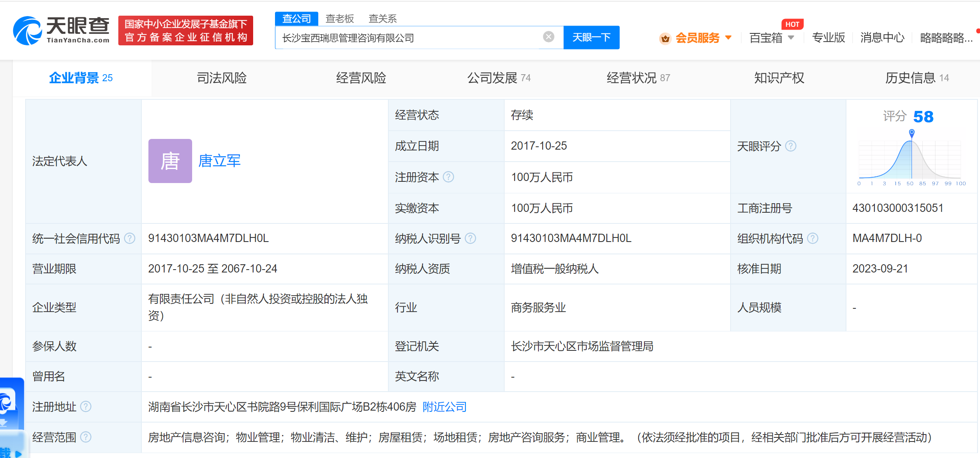This screenshot has width=980, height=458.
Task: Select credit code 91430103MA4M7DLH0L under 统一社会信用代码
Action: pyautogui.click(x=208, y=238)
